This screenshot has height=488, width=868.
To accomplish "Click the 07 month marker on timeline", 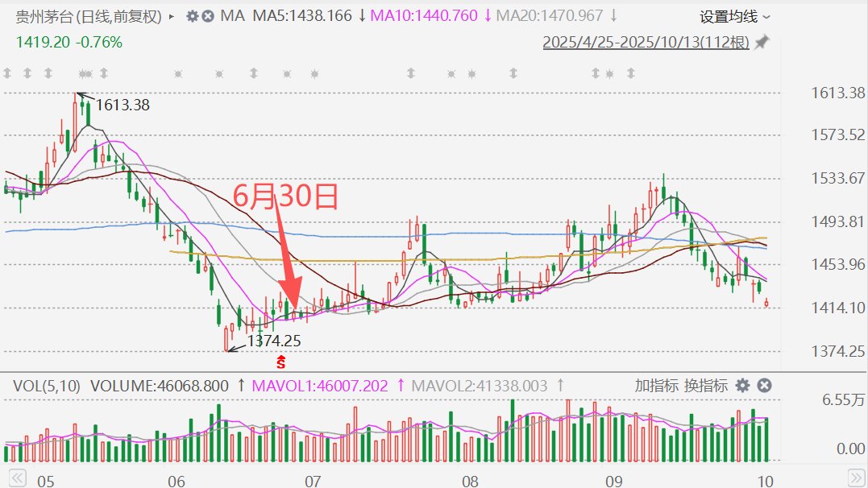I will pos(313,481).
